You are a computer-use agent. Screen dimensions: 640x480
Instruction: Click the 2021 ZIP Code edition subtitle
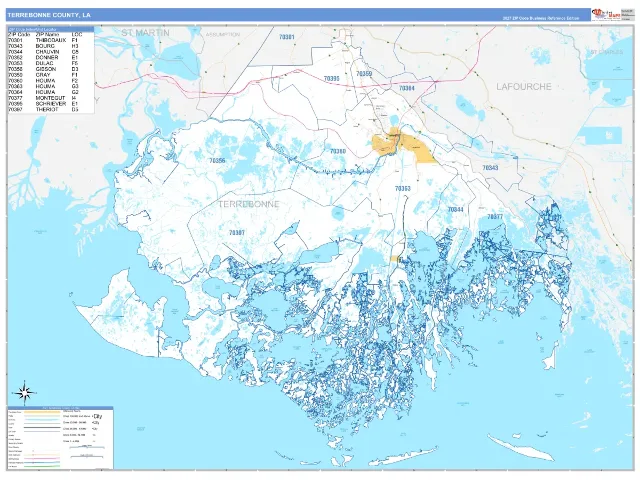[540, 18]
